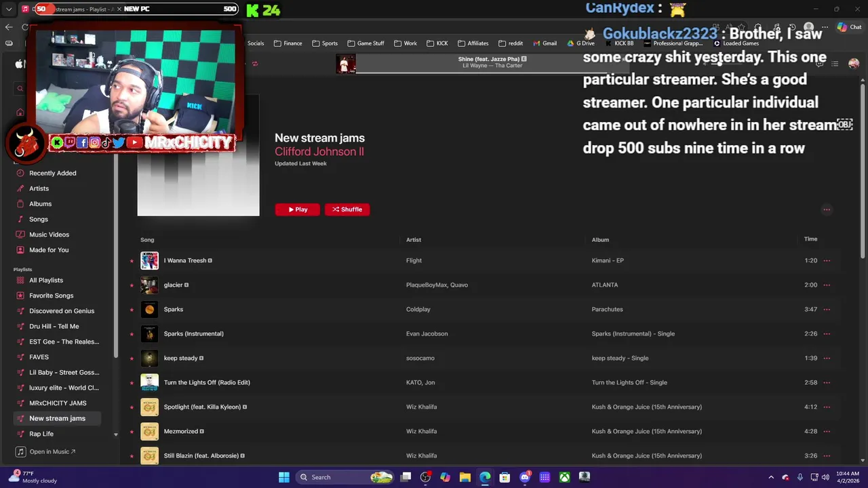Open the G Drive bookmark
Screen dimensions: 868x488
tap(580, 43)
